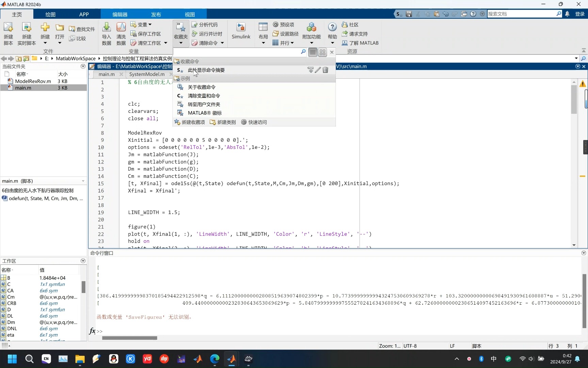588x368 pixels.
Task: Expand the 打开 dropdown arrow
Action: pos(60,43)
